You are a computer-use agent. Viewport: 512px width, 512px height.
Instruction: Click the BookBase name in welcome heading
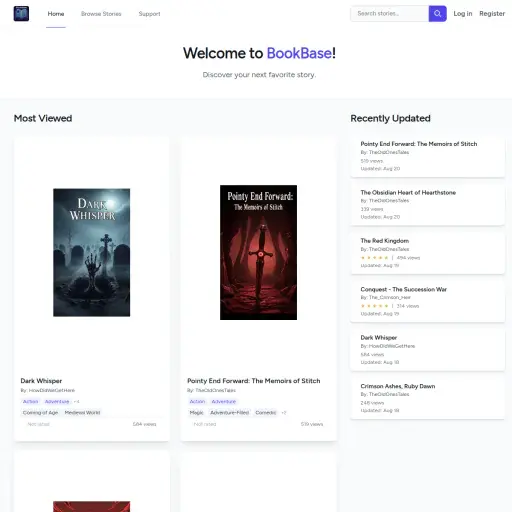[x=299, y=53]
